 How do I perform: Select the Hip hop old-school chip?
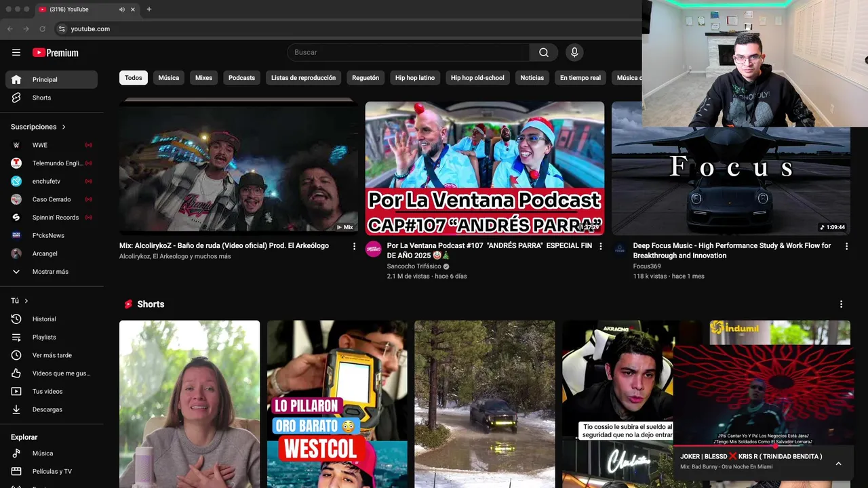point(477,78)
